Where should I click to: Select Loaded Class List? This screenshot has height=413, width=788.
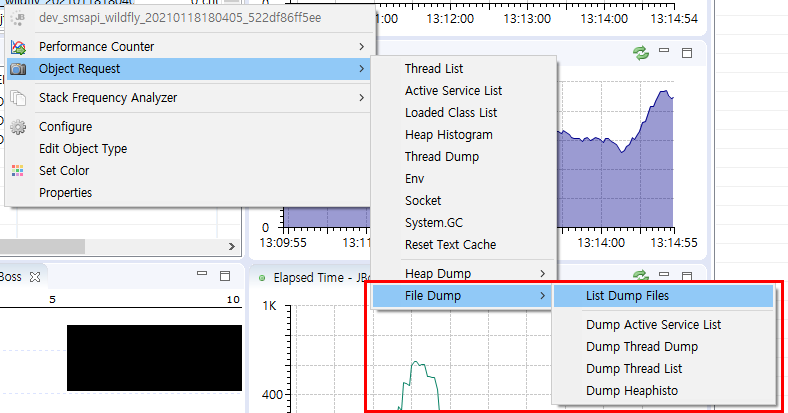463,113
